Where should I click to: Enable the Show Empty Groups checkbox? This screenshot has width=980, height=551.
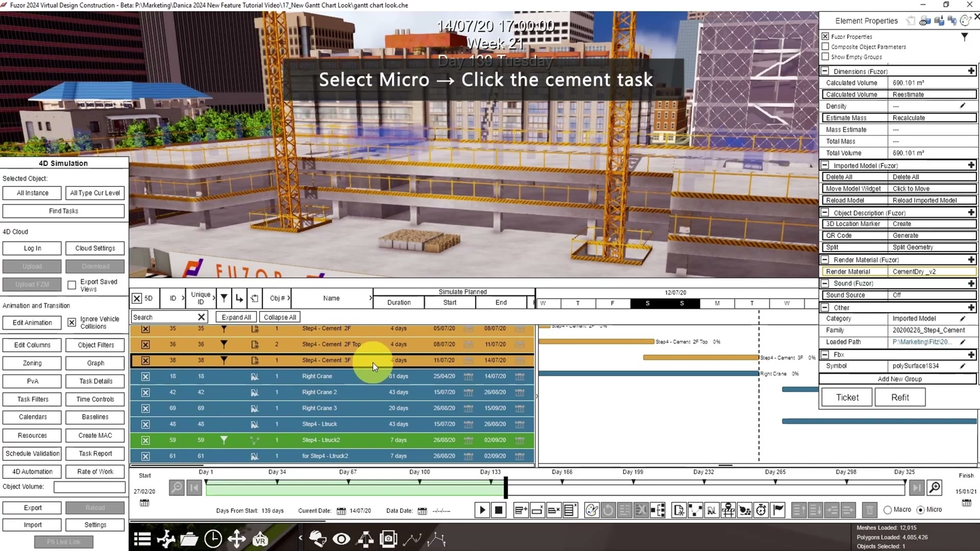(825, 57)
